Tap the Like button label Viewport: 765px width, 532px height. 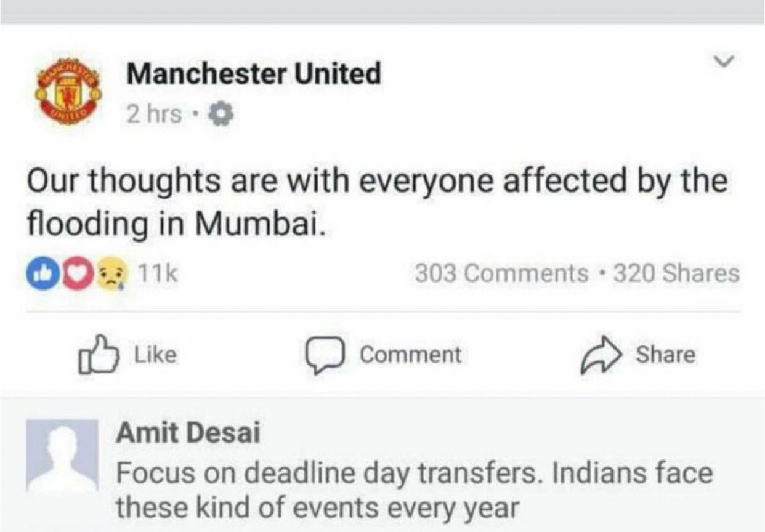(155, 355)
